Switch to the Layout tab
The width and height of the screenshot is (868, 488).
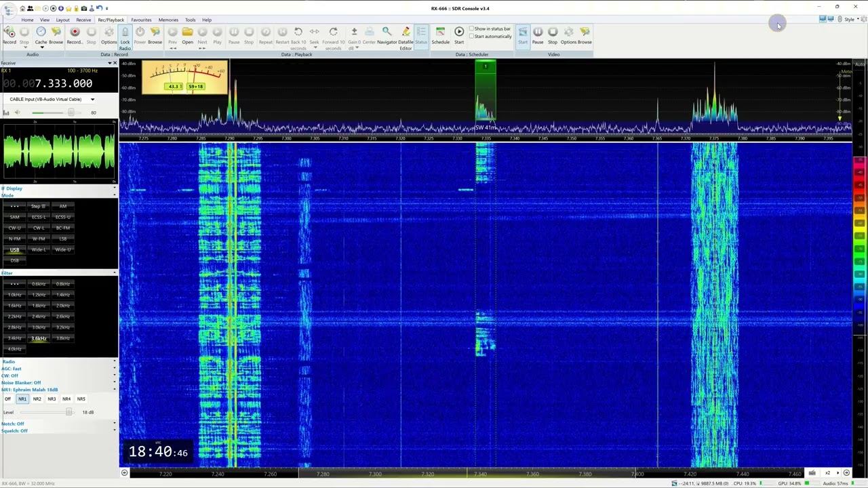coord(62,20)
